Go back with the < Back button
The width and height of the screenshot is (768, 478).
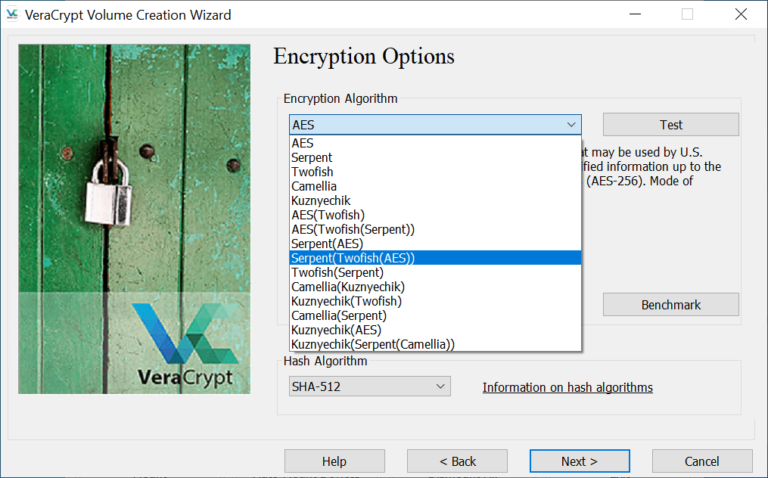457,461
